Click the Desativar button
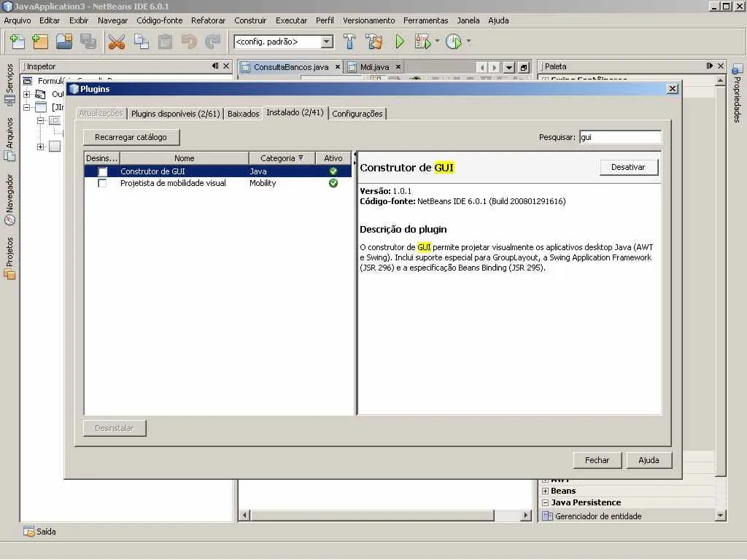 pos(628,167)
